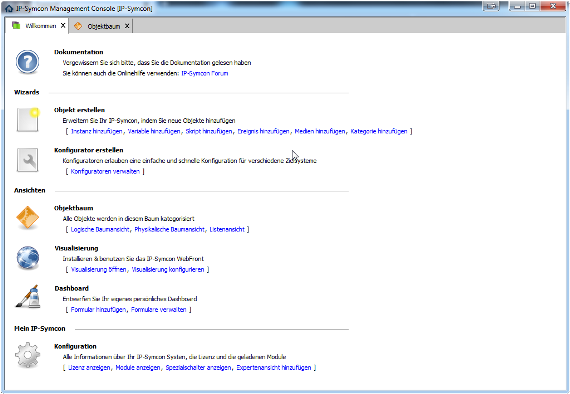Close the Objektbaum tab
This screenshot has width=570, height=394.
[x=127, y=26]
